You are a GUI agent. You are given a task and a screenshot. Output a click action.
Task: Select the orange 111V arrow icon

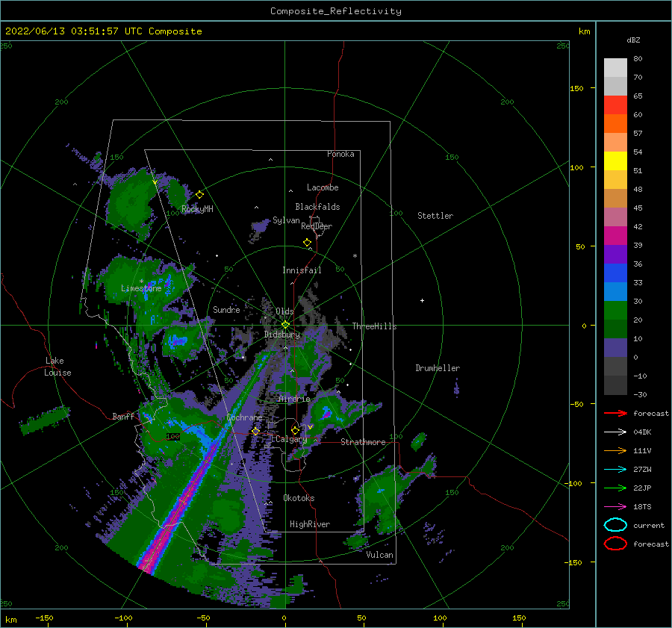pos(615,450)
